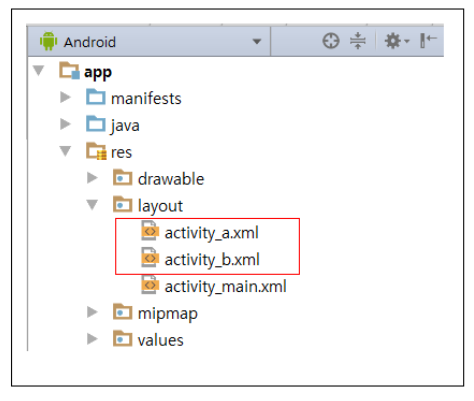Select the layout tree label

[160, 206]
